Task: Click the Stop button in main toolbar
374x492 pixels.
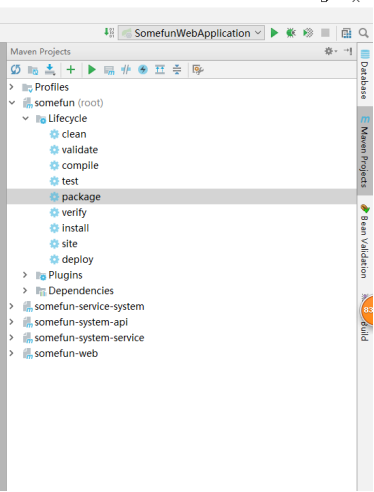Action: (x=325, y=33)
